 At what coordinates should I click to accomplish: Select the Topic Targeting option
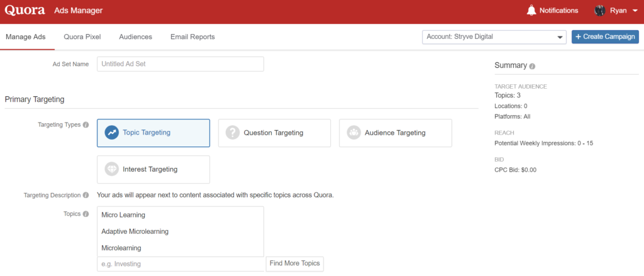[153, 133]
